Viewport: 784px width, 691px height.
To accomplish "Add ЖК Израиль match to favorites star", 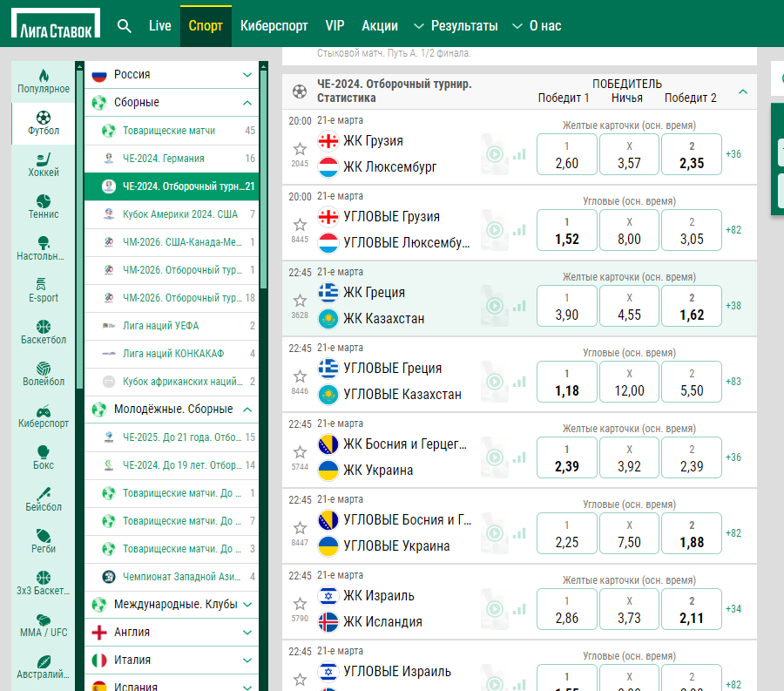I will 300,604.
